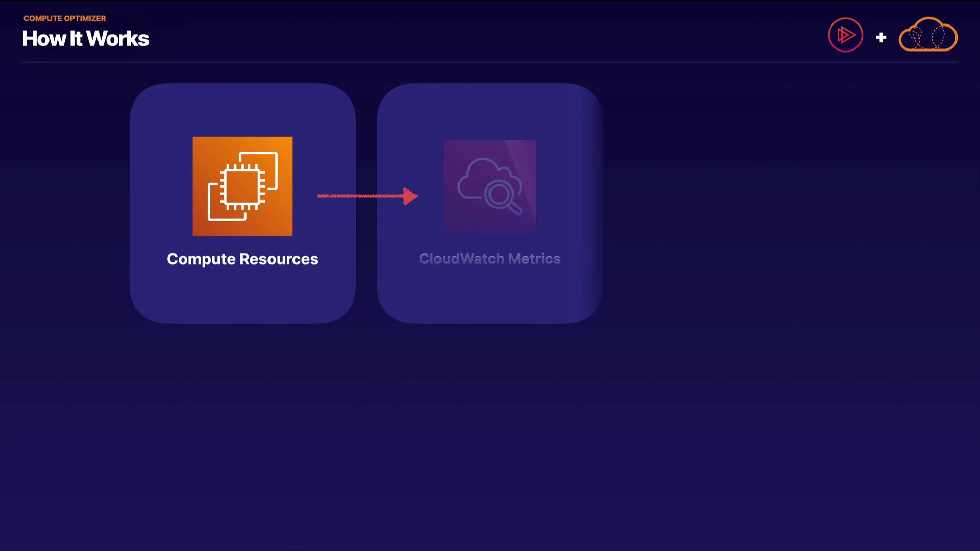Screen dimensions: 980x551
Task: Click the red arrowhead pointing at CloudWatch
Action: 410,196
